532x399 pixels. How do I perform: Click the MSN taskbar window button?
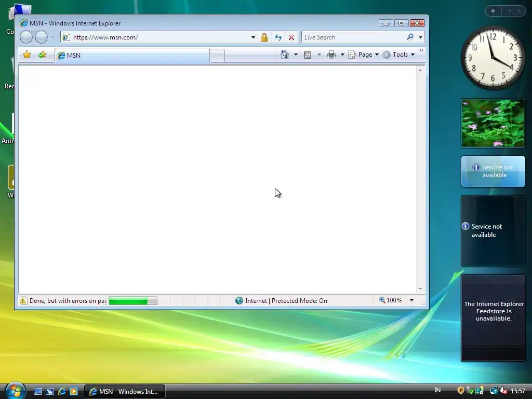click(x=125, y=392)
